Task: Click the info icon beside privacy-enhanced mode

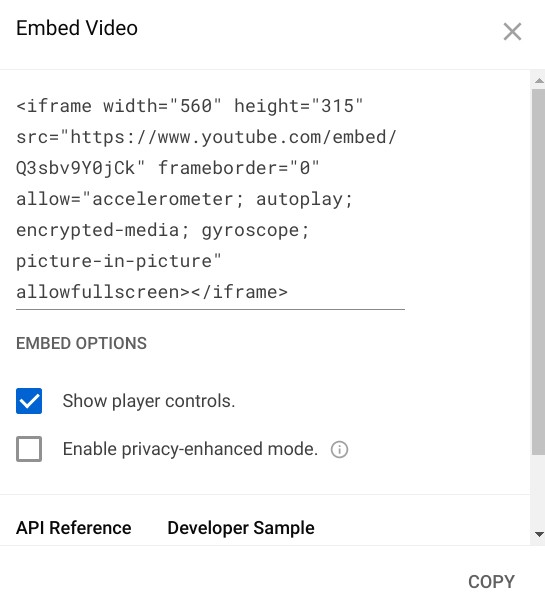Action: point(339,449)
